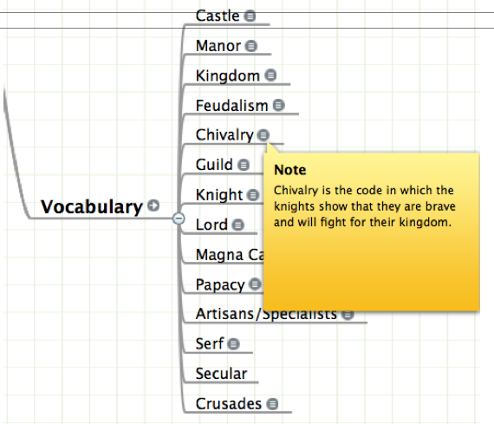Select the Crusades topic label
Viewport: 494px width, 424px height.
pos(229,404)
